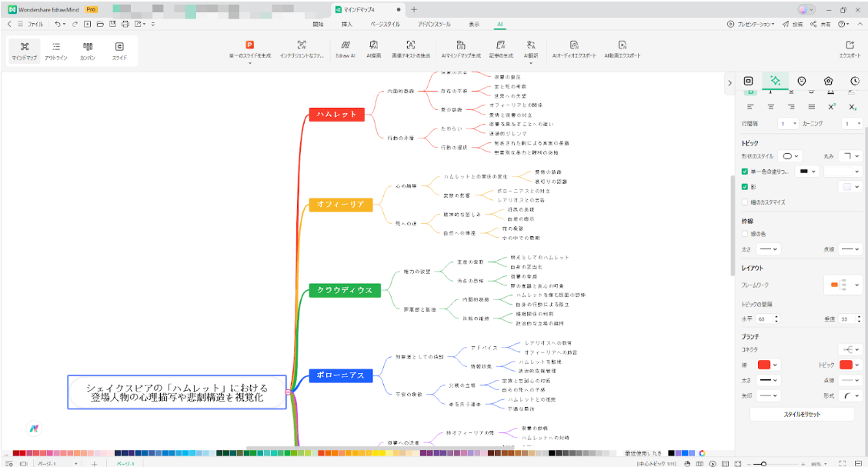Open the Advanced Tools ribbon tab
This screenshot has height=467, width=868.
[x=434, y=25]
